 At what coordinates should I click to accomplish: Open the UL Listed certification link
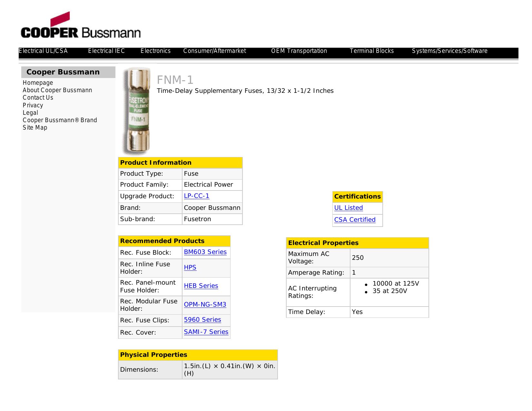coord(349,208)
